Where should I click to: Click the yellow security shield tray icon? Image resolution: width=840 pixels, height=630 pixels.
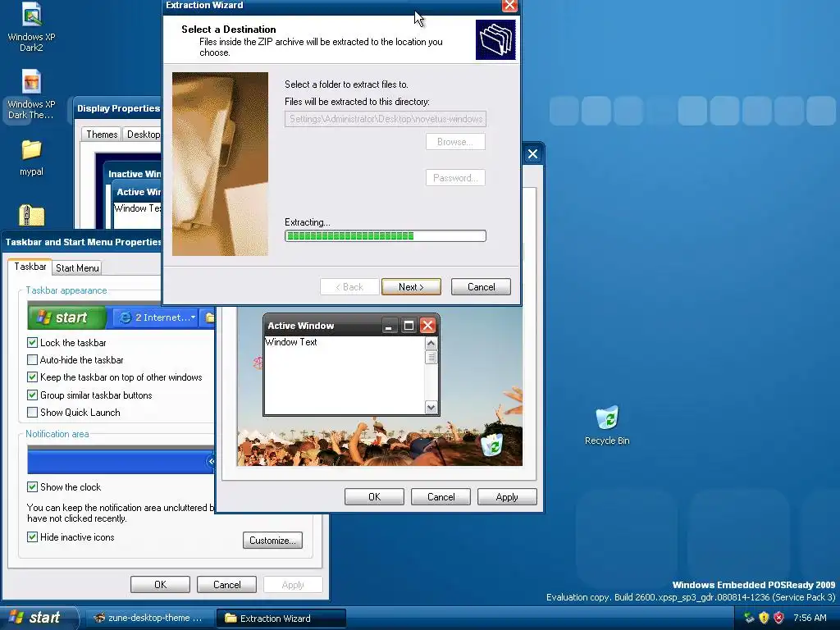coord(764,618)
